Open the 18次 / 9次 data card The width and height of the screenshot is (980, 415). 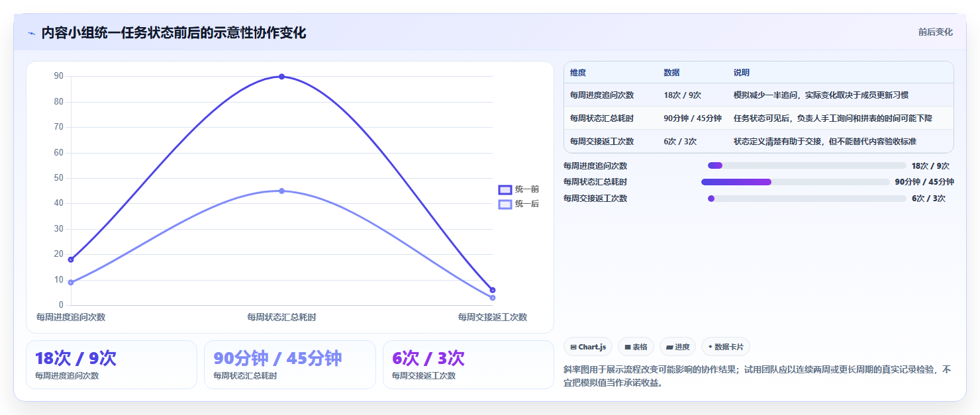click(x=111, y=365)
